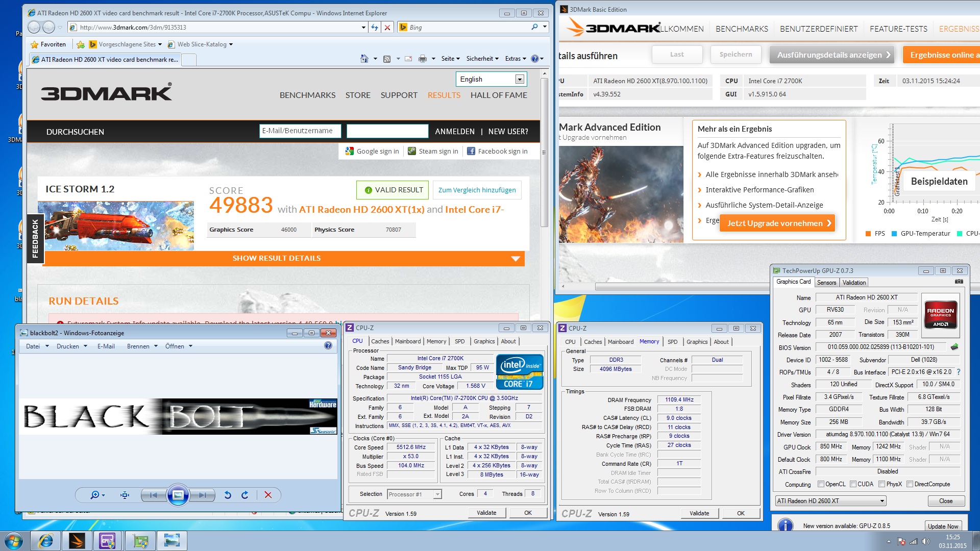The height and width of the screenshot is (551, 980).
Task: Click the 3DMark app horizontal scrollbar thumb
Action: (682, 287)
